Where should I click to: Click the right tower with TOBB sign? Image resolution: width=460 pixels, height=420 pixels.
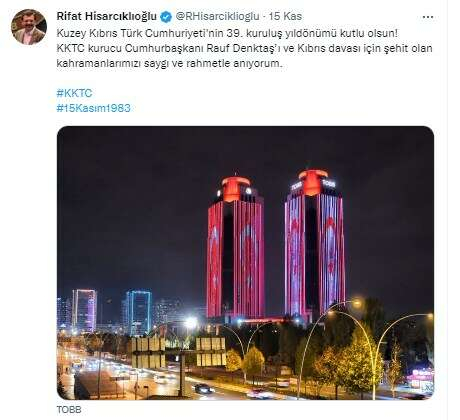click(x=315, y=243)
